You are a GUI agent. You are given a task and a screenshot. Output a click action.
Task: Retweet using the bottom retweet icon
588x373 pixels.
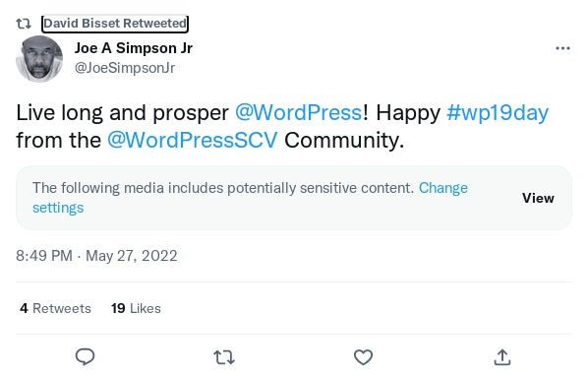[x=224, y=357]
